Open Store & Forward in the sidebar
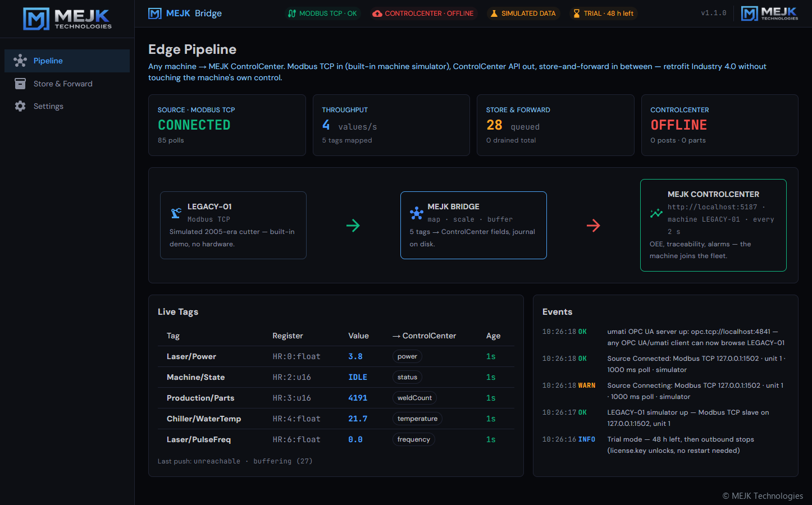 pyautogui.click(x=67, y=84)
